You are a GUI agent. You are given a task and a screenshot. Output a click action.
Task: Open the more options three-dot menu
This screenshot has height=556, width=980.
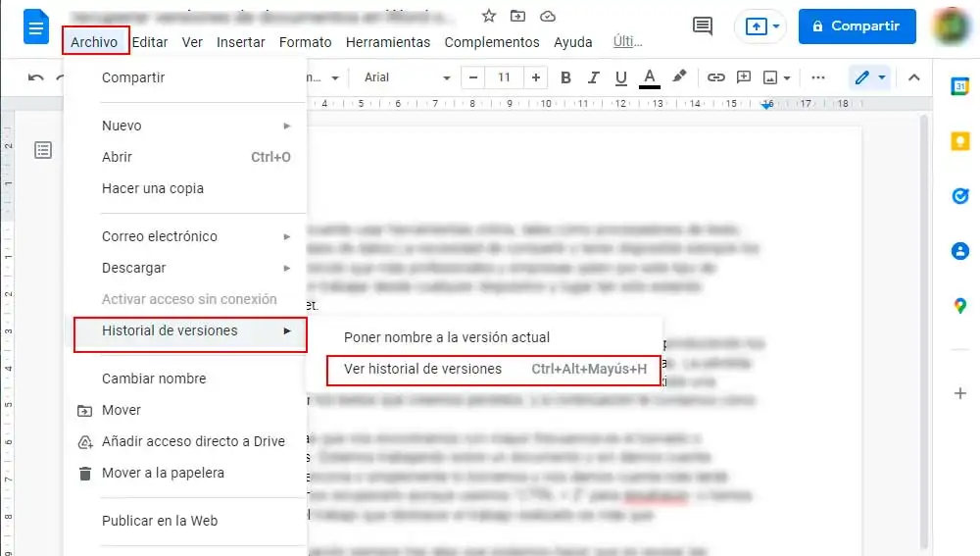pyautogui.click(x=818, y=77)
